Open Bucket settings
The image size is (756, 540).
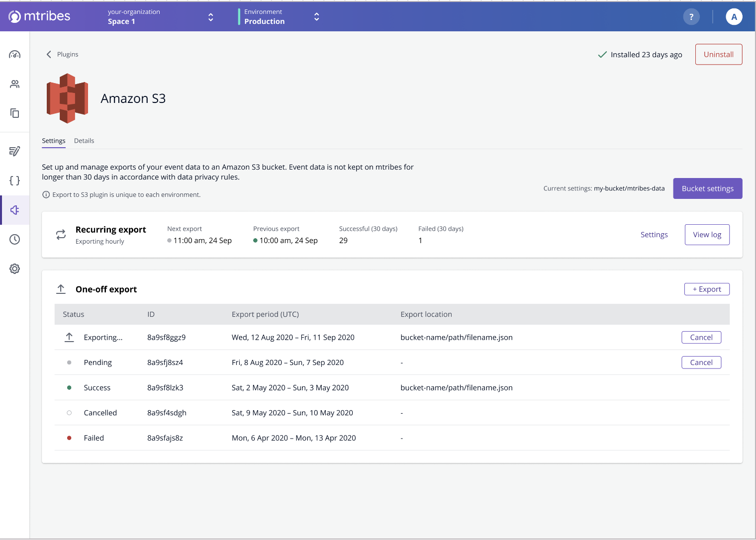(x=708, y=188)
